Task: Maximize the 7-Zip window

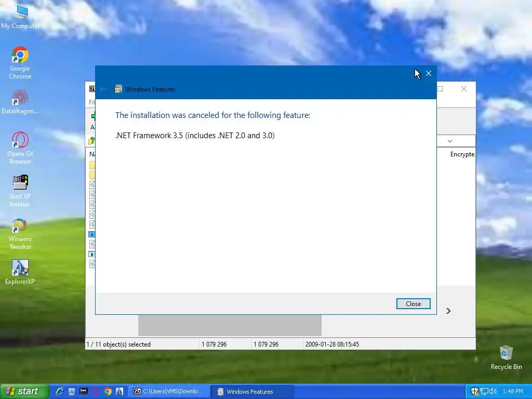Action: point(441,89)
